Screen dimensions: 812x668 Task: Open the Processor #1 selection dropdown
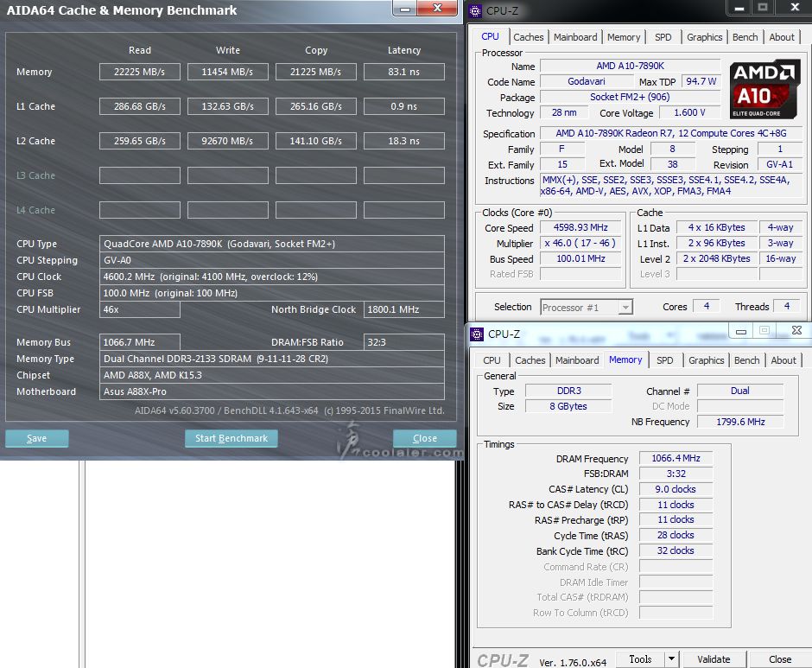(x=587, y=307)
